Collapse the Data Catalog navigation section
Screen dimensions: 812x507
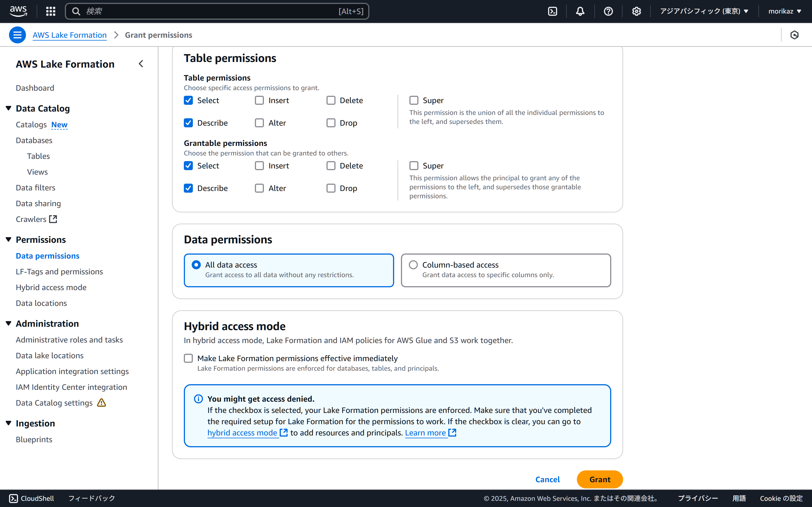coord(9,108)
